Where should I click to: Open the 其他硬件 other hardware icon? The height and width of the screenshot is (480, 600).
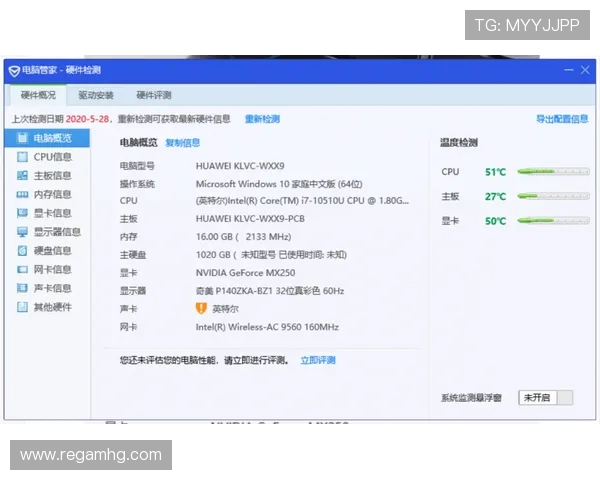pos(23,307)
